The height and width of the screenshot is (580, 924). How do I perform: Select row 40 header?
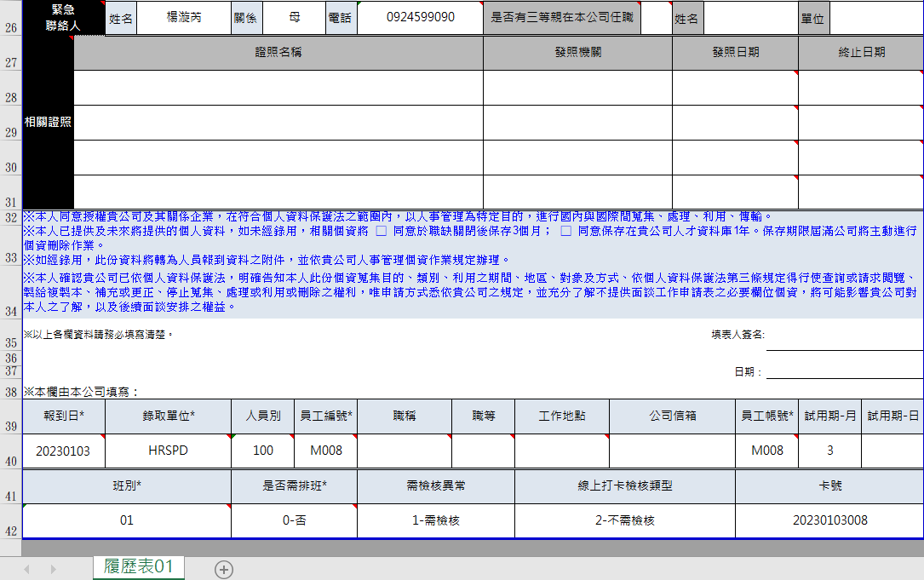click(x=11, y=462)
